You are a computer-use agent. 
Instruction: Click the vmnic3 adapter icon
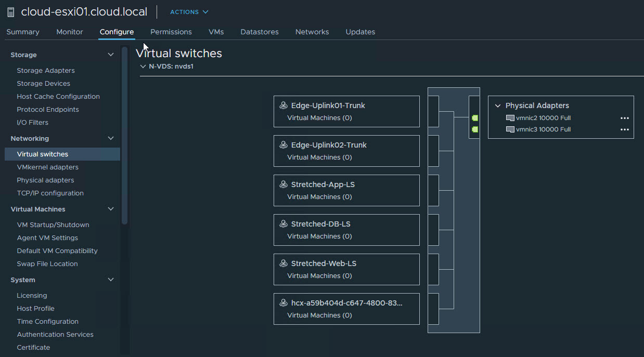(510, 129)
